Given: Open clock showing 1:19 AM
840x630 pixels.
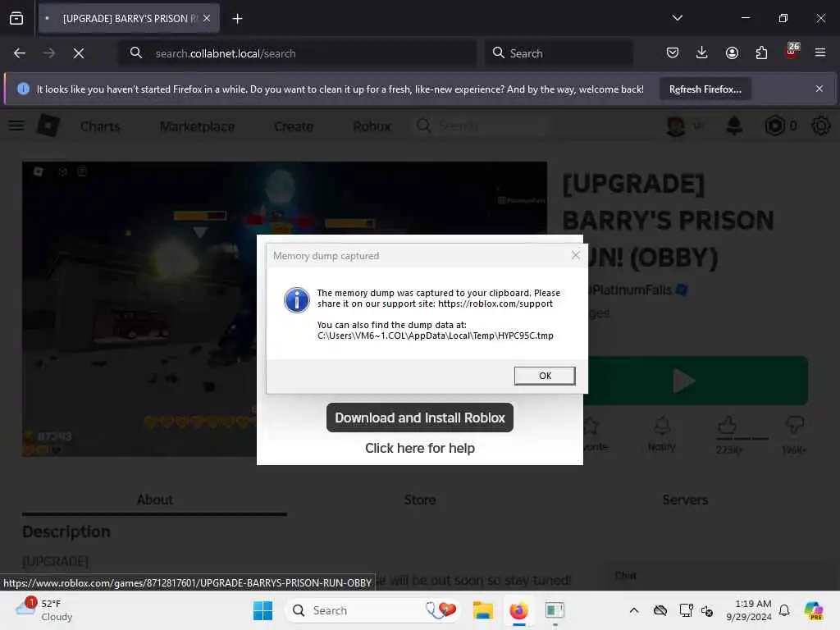Looking at the screenshot, I should pyautogui.click(x=748, y=610).
